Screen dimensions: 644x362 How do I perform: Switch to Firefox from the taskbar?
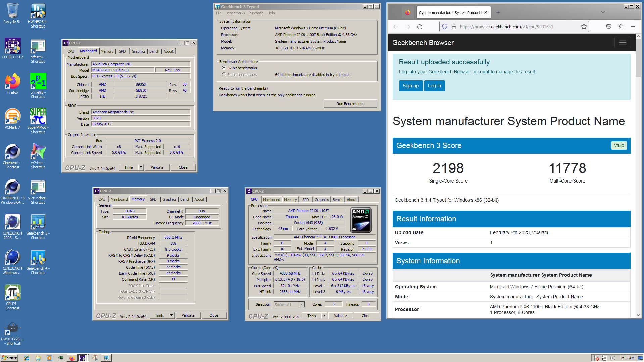point(72,358)
